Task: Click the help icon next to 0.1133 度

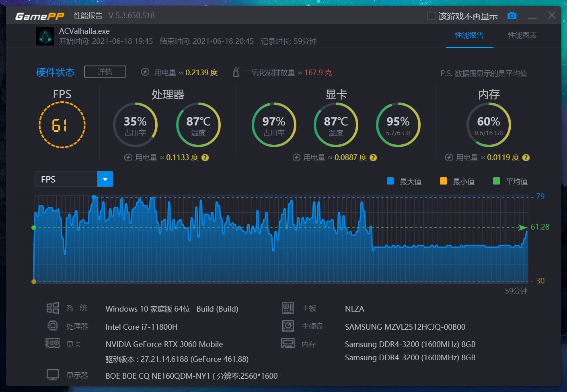Action: pyautogui.click(x=205, y=158)
